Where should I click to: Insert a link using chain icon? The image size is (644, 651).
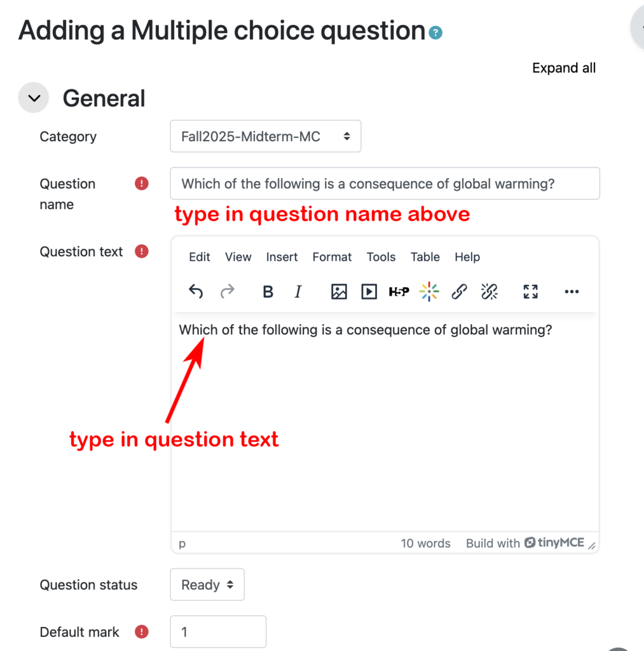tap(459, 292)
